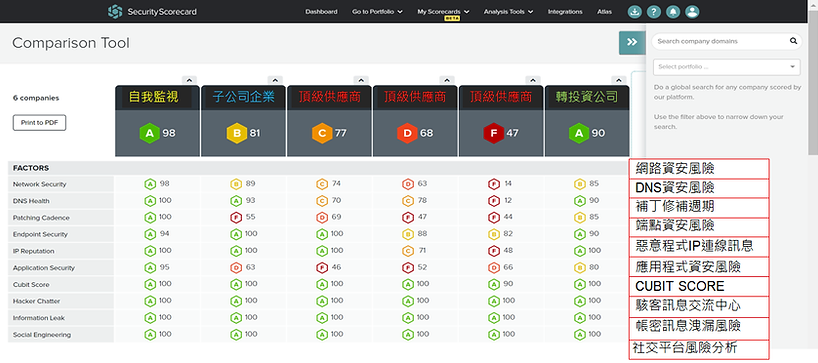Open Integrations page

click(565, 11)
